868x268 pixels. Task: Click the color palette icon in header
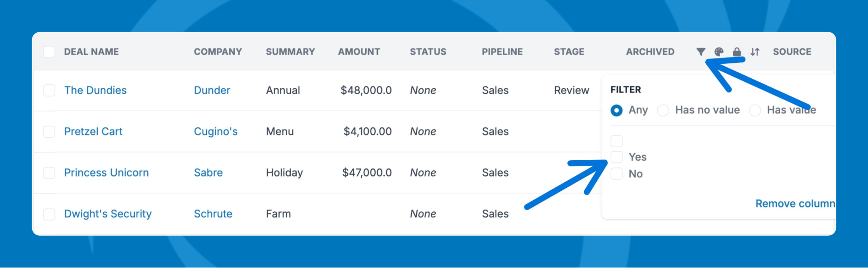pyautogui.click(x=719, y=52)
